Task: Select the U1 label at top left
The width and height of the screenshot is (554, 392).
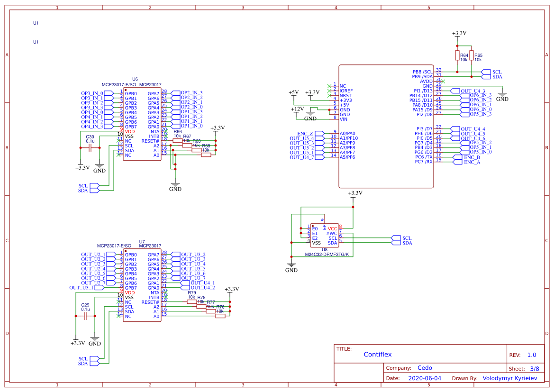Action: [35, 22]
